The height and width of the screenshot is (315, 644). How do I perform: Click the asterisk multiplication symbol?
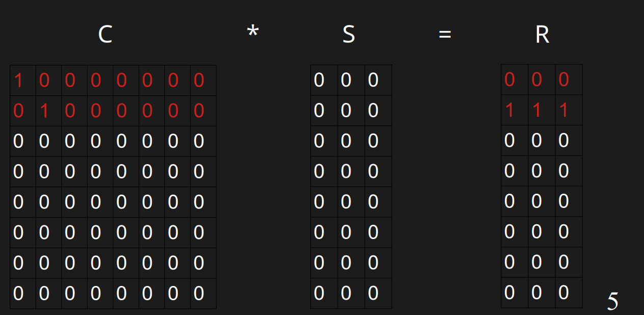(x=252, y=33)
